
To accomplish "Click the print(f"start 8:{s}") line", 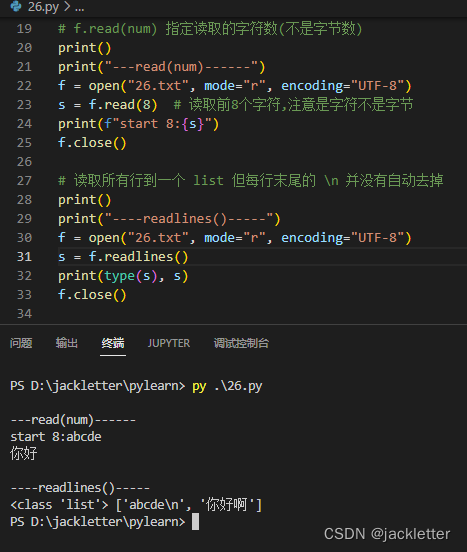I will pyautogui.click(x=138, y=124).
